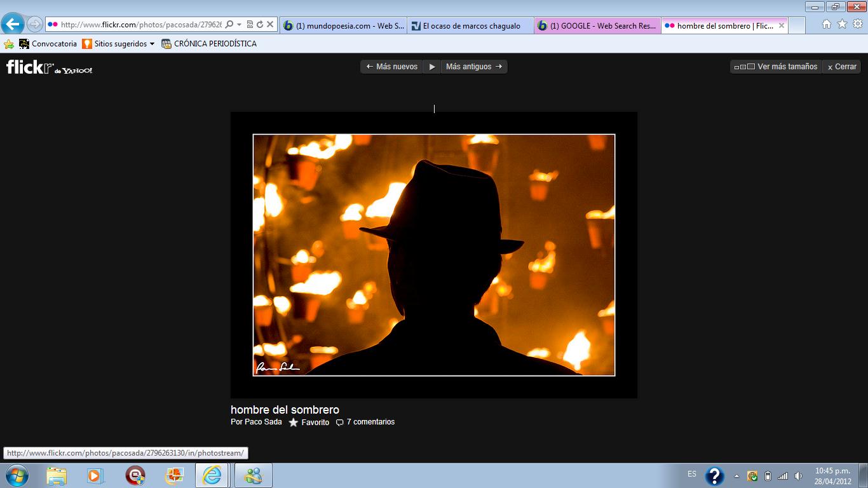Click Ver más tamaños button
The width and height of the screenshot is (868, 488).
click(x=776, y=67)
